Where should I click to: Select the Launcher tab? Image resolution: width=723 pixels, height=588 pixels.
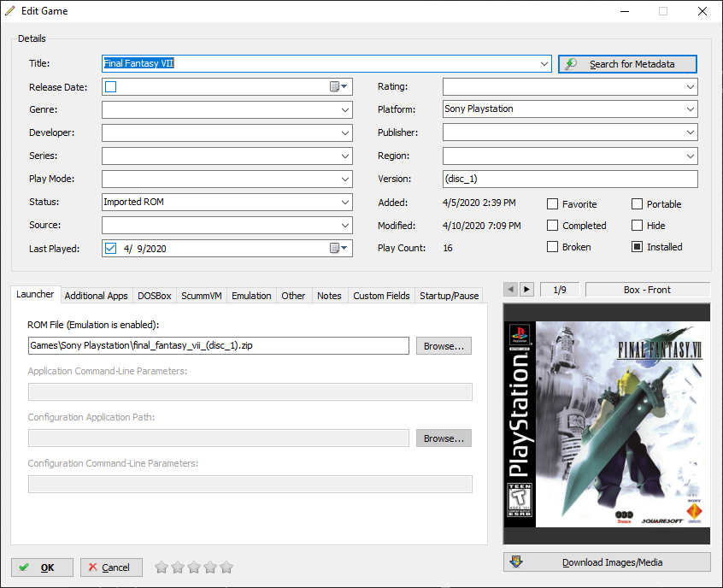coord(35,294)
